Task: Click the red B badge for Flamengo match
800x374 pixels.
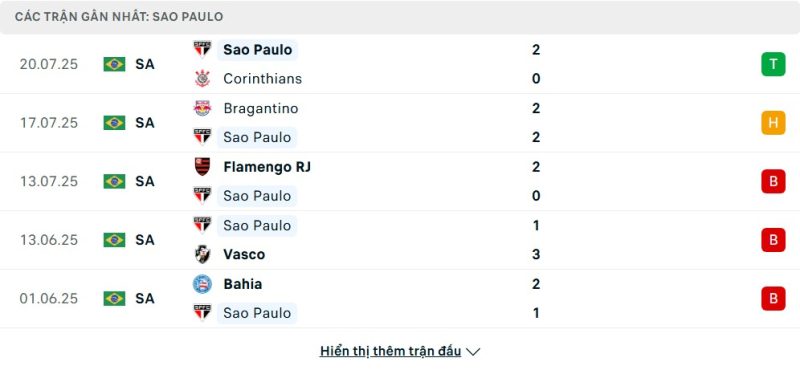Action: click(x=773, y=181)
